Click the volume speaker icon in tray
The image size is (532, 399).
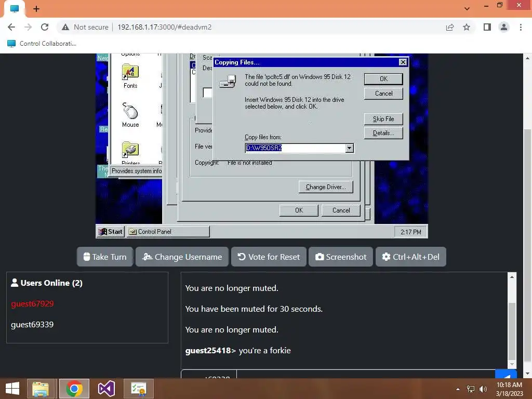click(x=483, y=389)
